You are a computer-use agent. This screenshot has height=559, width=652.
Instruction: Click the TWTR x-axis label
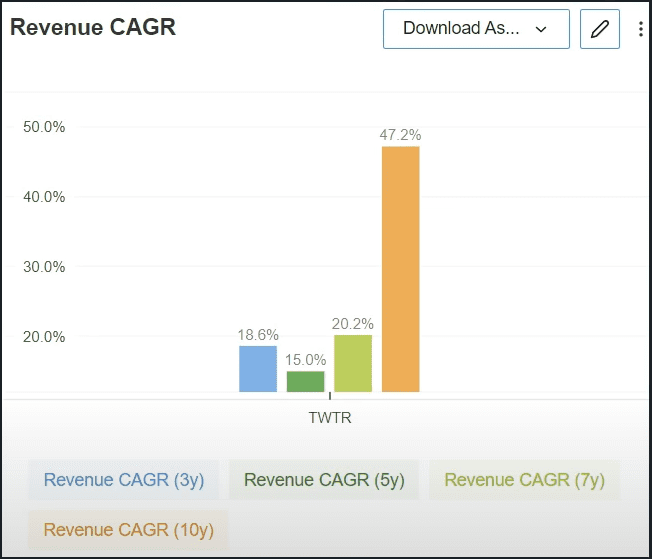point(330,418)
